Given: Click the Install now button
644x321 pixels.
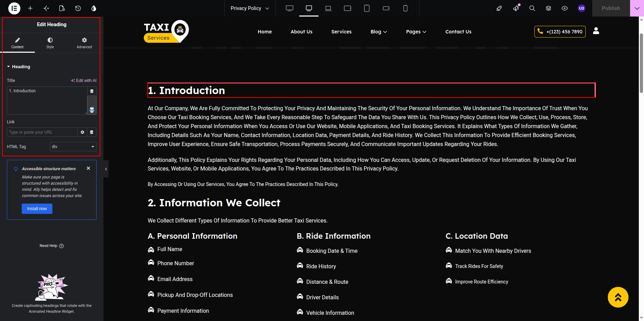Looking at the screenshot, I should pyautogui.click(x=37, y=209).
